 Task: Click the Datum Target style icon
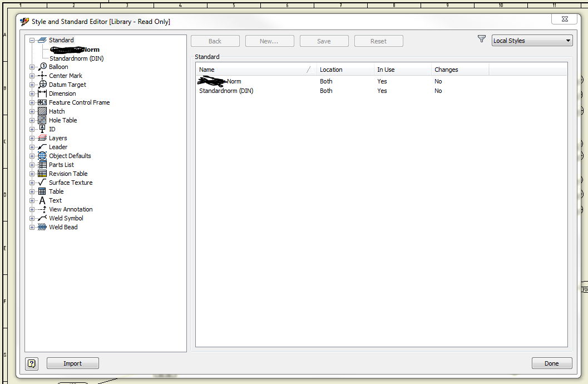[x=42, y=85]
